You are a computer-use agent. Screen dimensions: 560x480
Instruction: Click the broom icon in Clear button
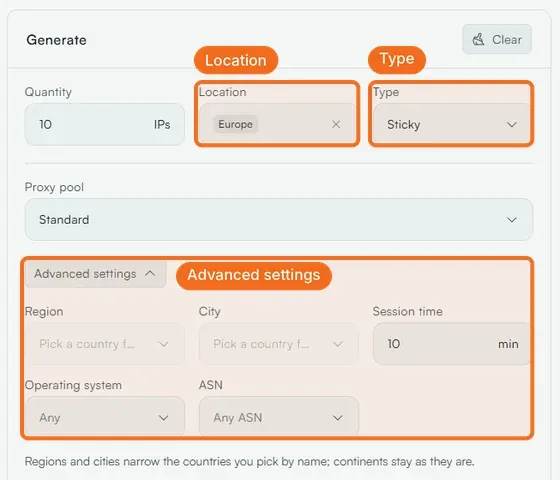pyautogui.click(x=478, y=39)
